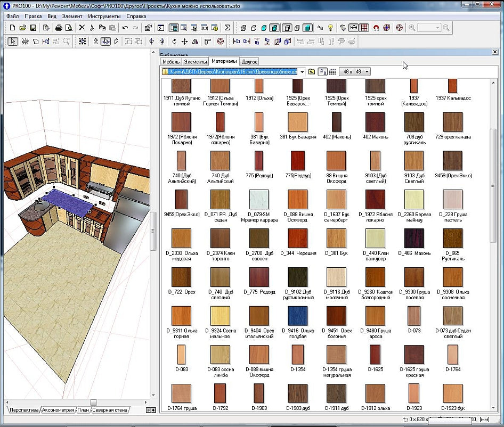Click the Sigma sum report icon
Screen dimensions: 504x427
pyautogui.click(x=227, y=28)
